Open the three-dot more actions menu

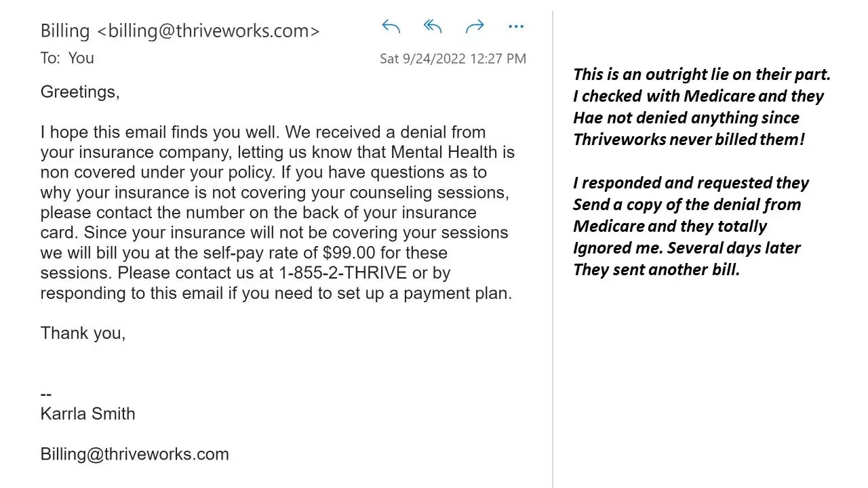tap(516, 27)
